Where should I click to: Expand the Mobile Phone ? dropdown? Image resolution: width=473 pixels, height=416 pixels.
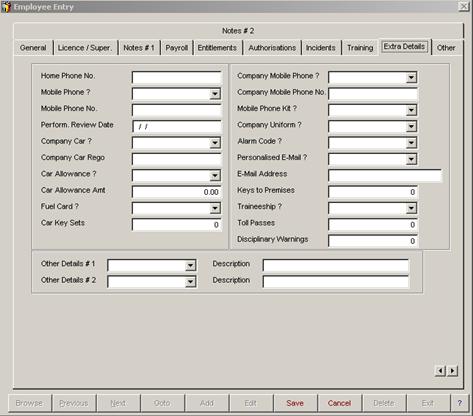[x=215, y=94]
